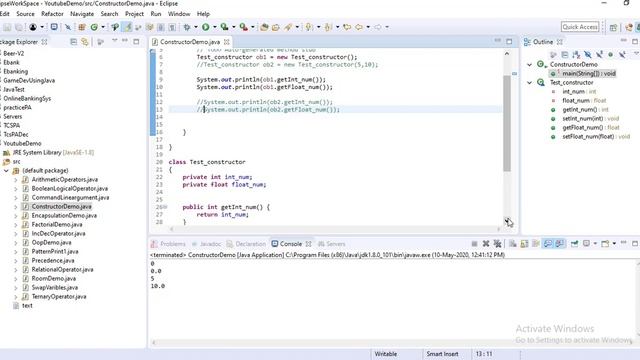Open the Refactor menu
Viewport: 640px width, 360px height.
[x=52, y=14]
